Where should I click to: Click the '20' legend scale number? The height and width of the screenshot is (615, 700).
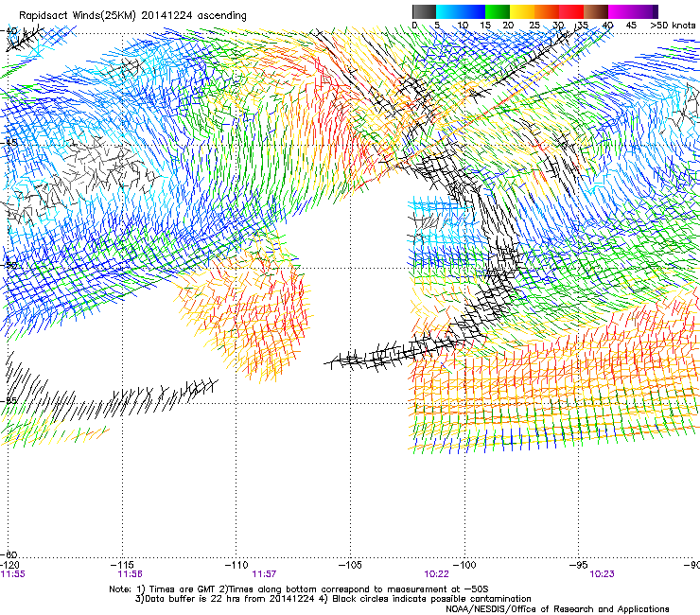(x=508, y=26)
